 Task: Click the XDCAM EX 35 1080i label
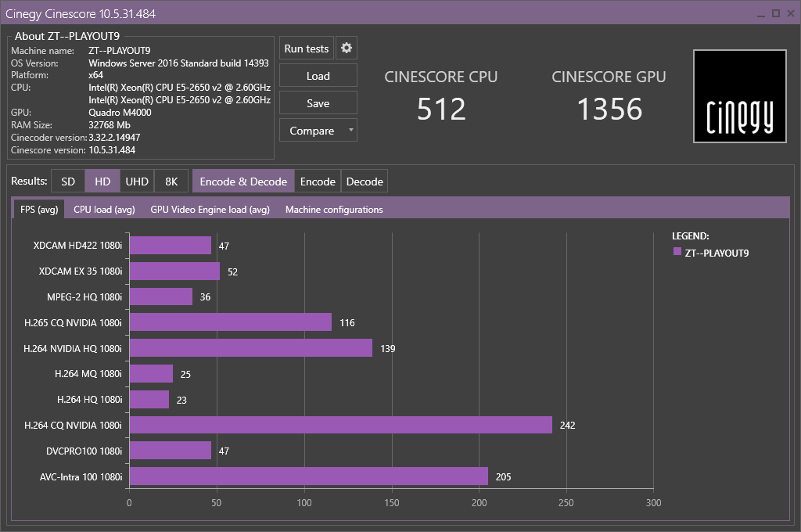tap(81, 271)
